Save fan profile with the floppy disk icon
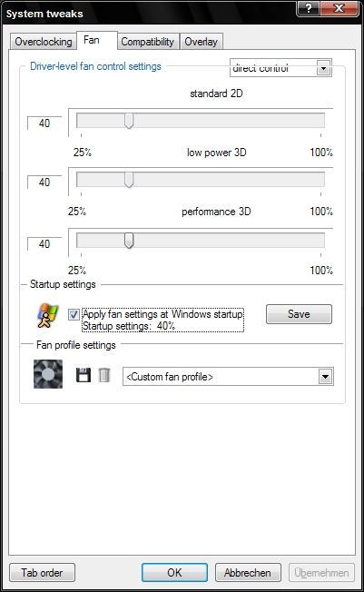The height and width of the screenshot is (592, 364). pyautogui.click(x=84, y=375)
